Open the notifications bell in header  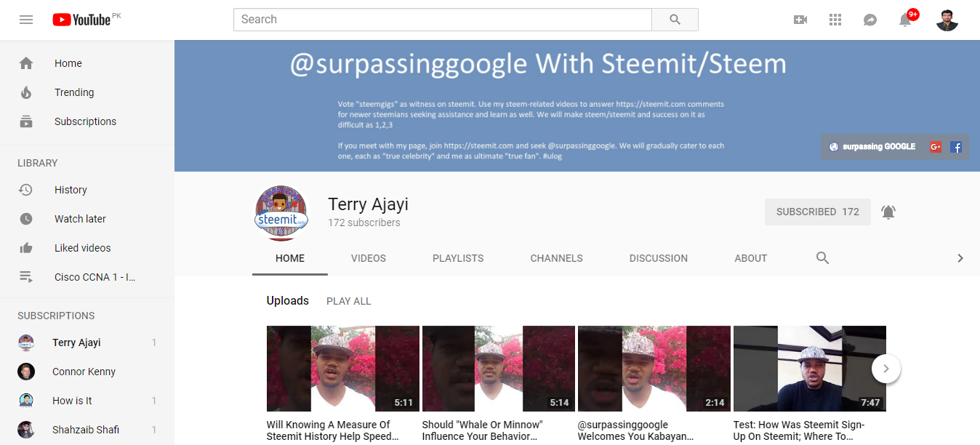tap(905, 20)
